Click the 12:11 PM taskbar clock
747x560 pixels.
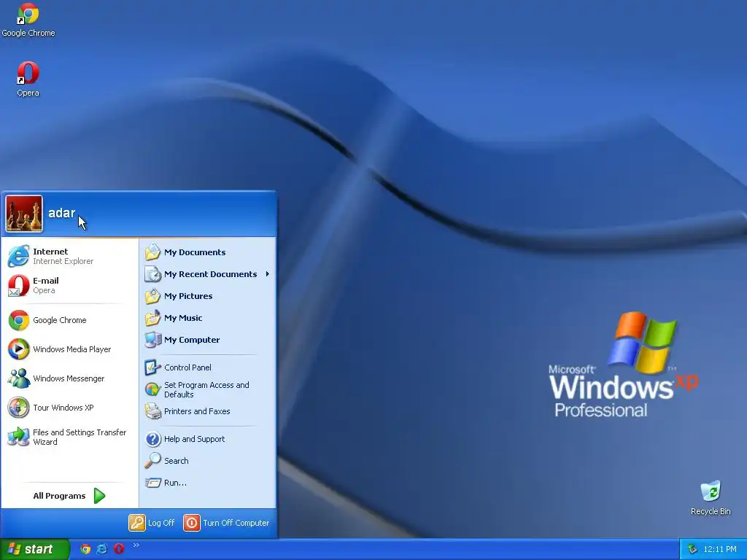point(720,550)
